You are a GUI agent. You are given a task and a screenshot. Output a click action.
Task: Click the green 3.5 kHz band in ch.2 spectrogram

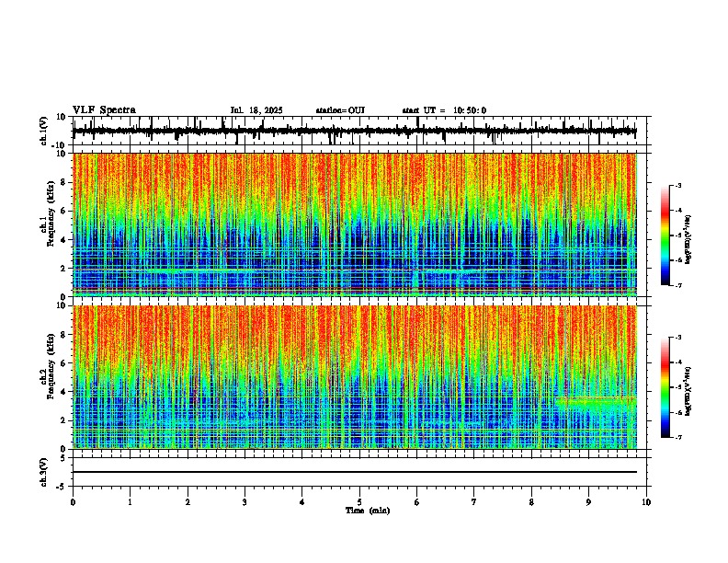pos(596,399)
